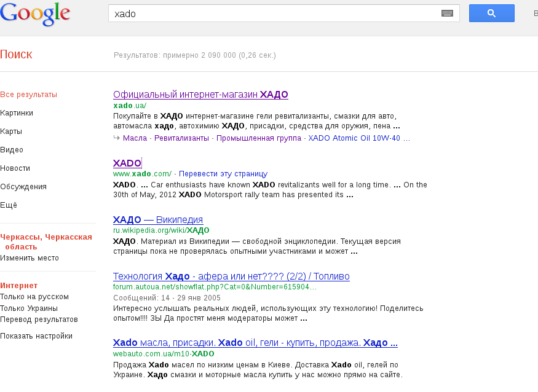This screenshot has width=538, height=392.
Task: Click the search field containing xado
Action: [274, 14]
